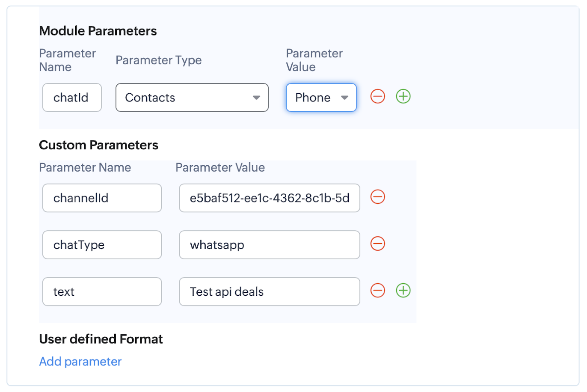Click the User defined Format heading
The image size is (587, 392).
101,339
